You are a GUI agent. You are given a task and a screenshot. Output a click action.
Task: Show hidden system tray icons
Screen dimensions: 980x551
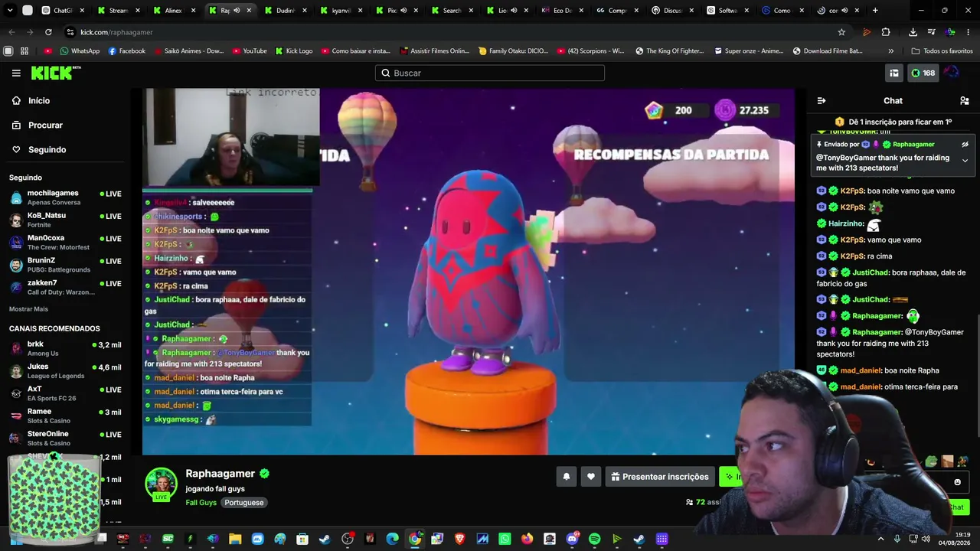(880, 539)
